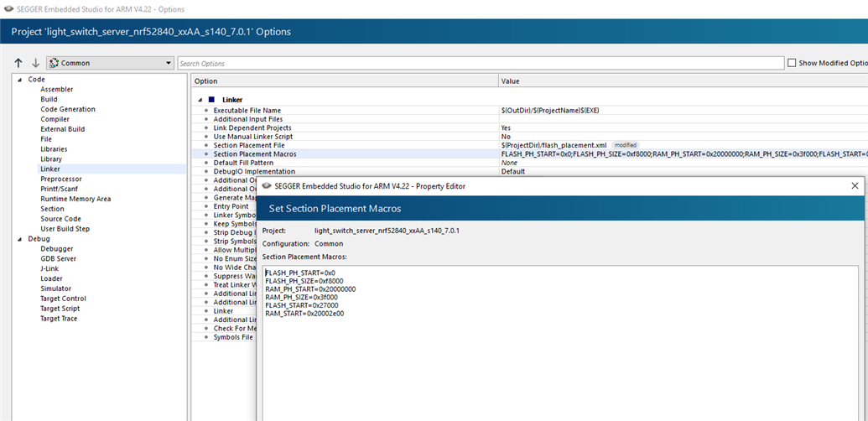
Task: Click the modified badge on Section Placement File
Action: [626, 145]
